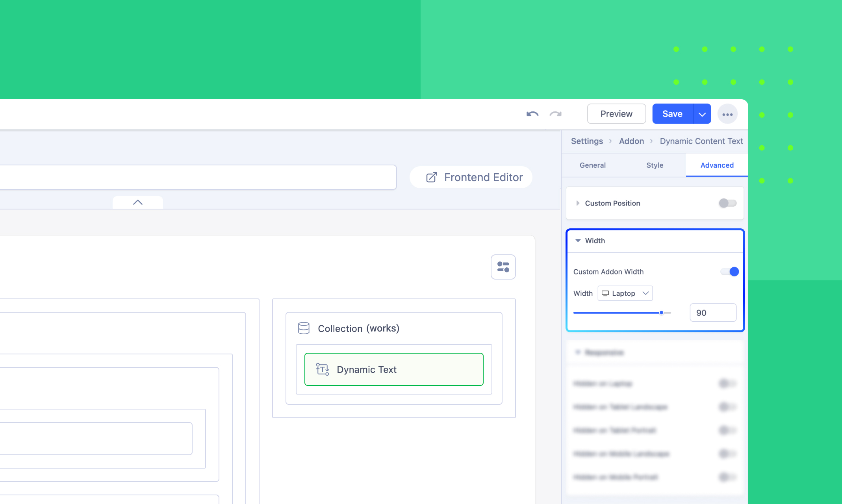Click the toggle-style settings icon button
Screen dimensions: 842x504
click(503, 267)
